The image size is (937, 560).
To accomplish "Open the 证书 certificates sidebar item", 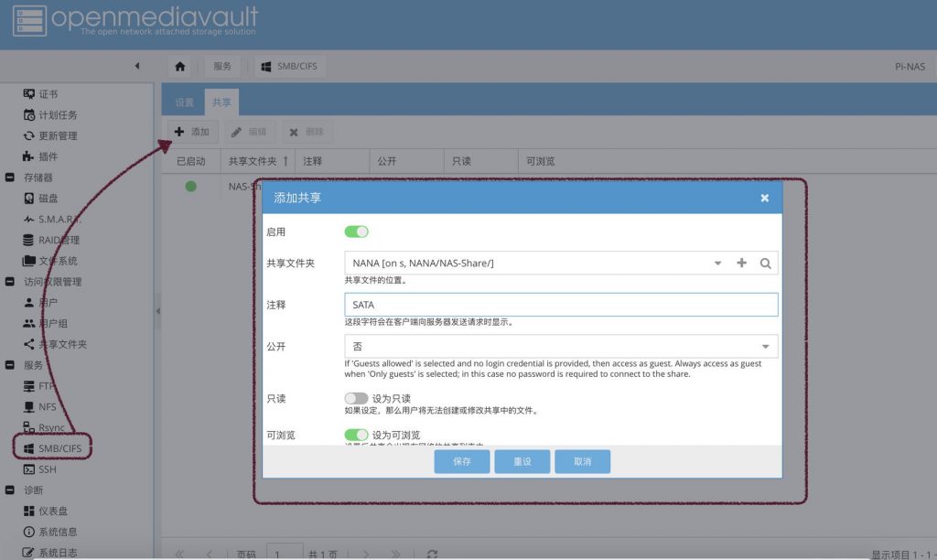I will [x=40, y=94].
